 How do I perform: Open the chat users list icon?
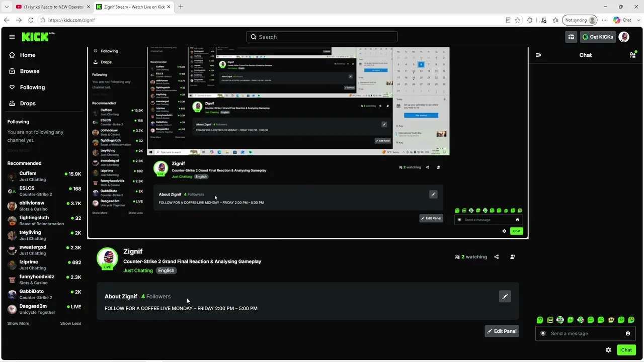(x=632, y=55)
